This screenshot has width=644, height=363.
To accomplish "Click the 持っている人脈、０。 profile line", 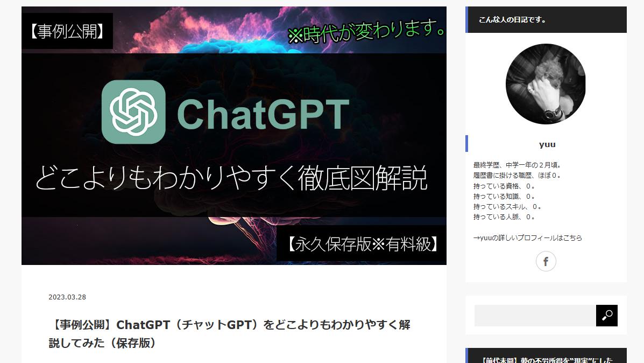I will 504,217.
